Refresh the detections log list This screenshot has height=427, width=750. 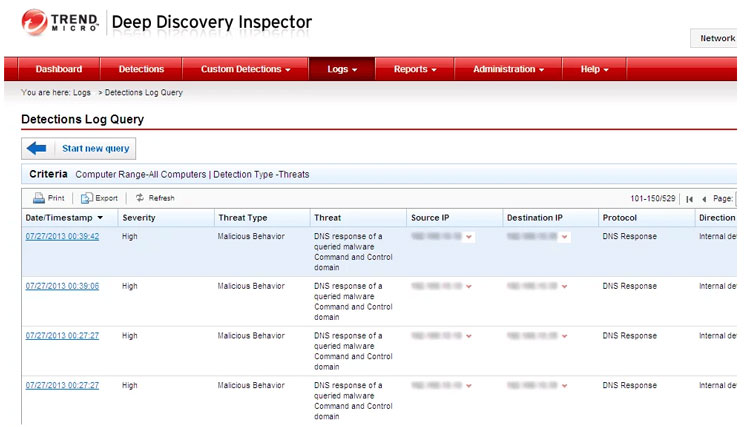pyautogui.click(x=140, y=198)
